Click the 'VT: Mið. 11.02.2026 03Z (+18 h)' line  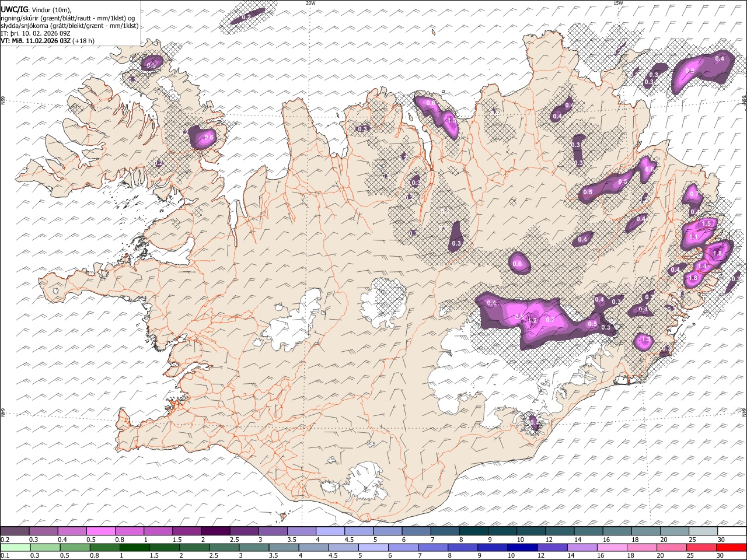[48, 41]
